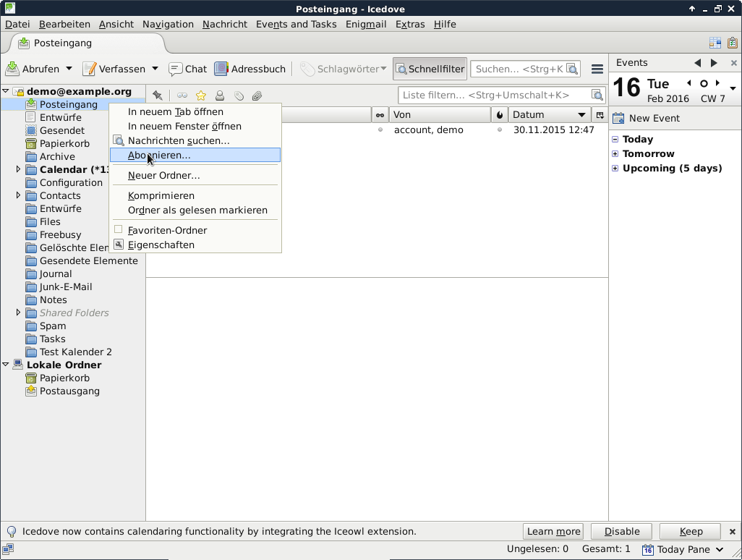Go to previous day in mini calendar

tap(689, 83)
